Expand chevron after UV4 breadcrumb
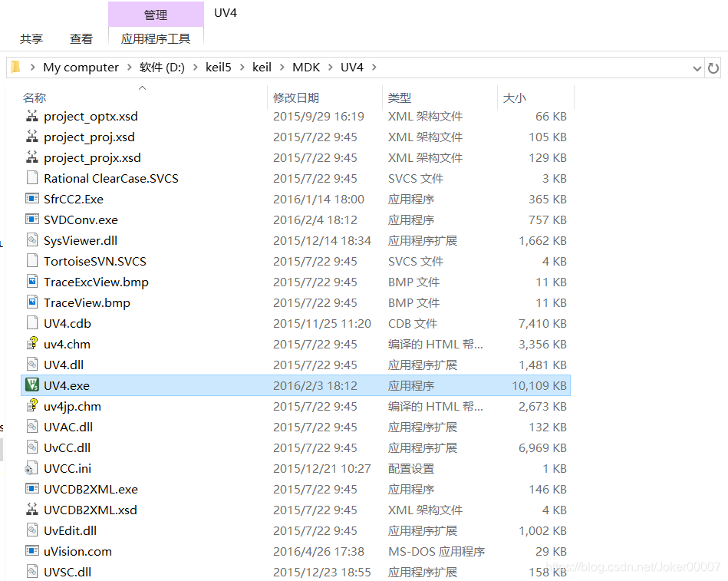The width and height of the screenshot is (728, 581). coord(374,68)
